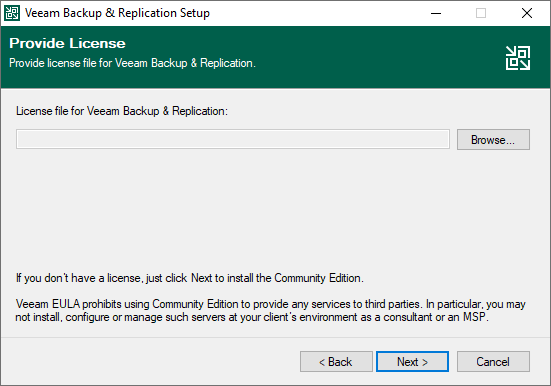The height and width of the screenshot is (386, 551).
Task: Go to the next step with Next >
Action: click(412, 361)
